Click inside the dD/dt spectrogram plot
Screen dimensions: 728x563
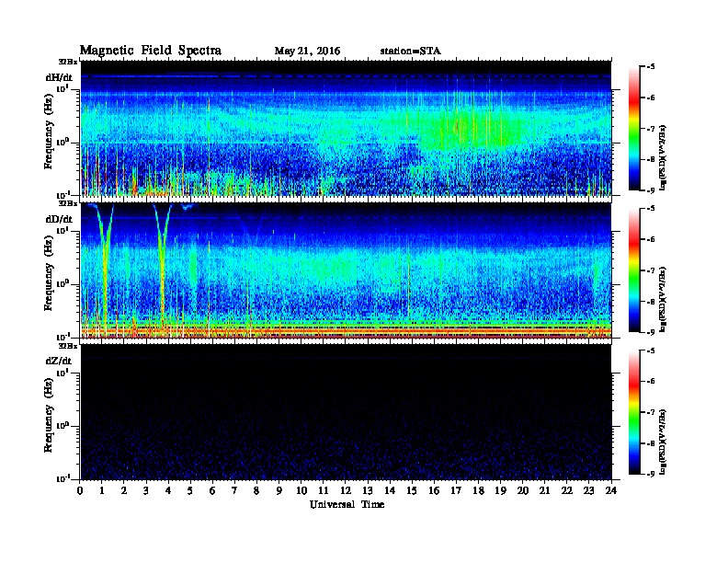pos(346,270)
